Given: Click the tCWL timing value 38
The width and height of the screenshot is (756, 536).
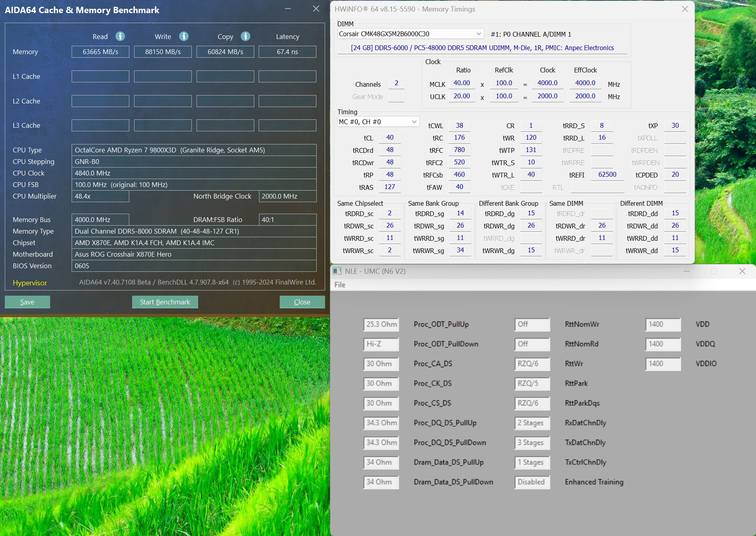Looking at the screenshot, I should pyautogui.click(x=459, y=125).
